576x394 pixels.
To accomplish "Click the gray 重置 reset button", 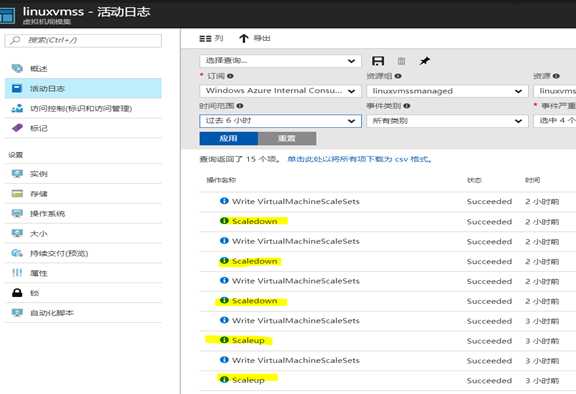I will (287, 138).
